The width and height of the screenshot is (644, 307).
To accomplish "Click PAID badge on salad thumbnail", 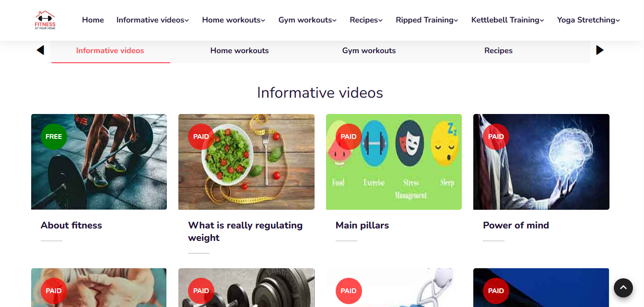I will [201, 136].
